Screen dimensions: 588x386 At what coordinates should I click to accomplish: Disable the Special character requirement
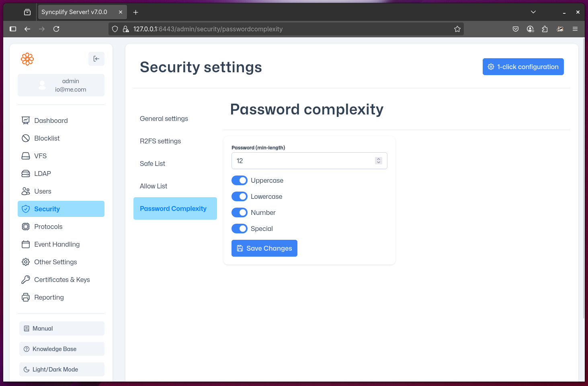(240, 229)
